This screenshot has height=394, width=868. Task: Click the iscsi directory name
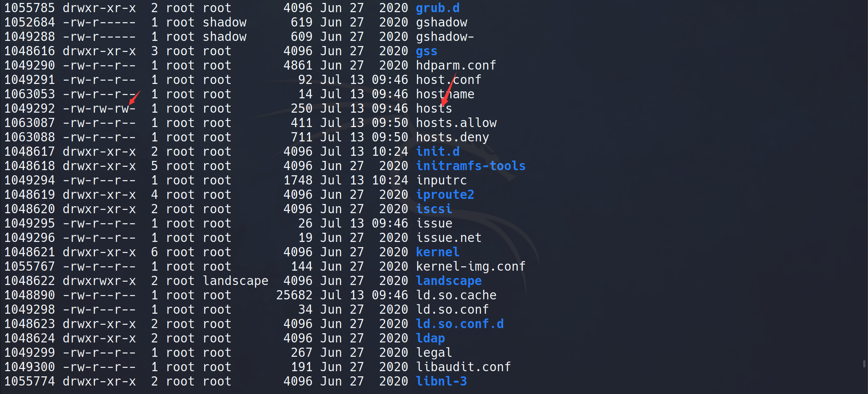(x=434, y=209)
